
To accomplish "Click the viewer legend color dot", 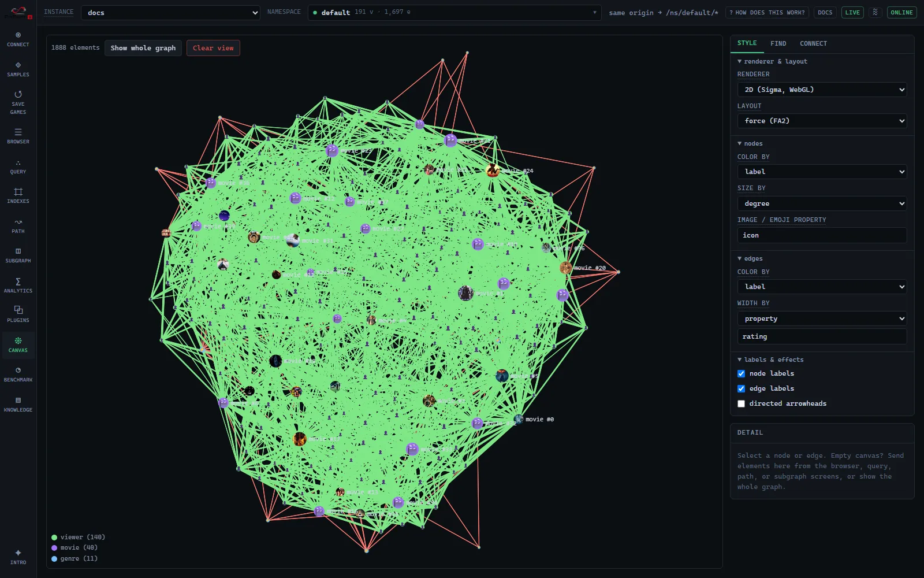I will (54, 538).
